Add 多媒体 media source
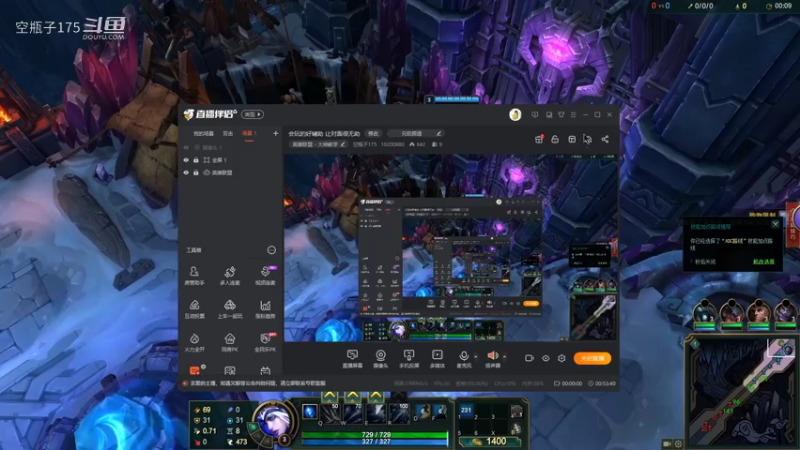 coord(437,359)
